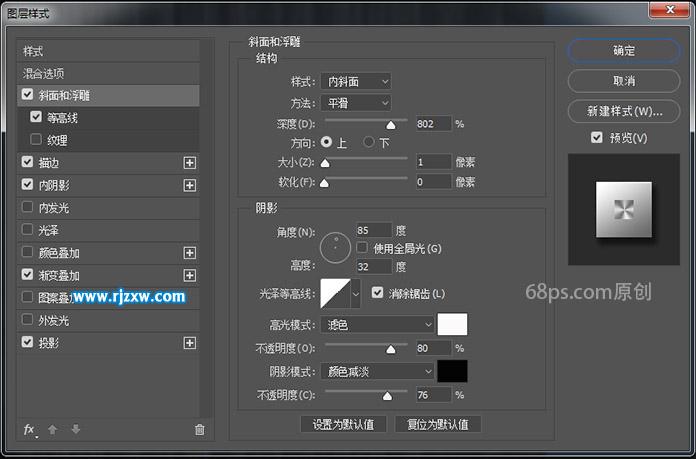The image size is (696, 459).
Task: Toggle the 使用全局光 checkbox
Action: [x=363, y=248]
